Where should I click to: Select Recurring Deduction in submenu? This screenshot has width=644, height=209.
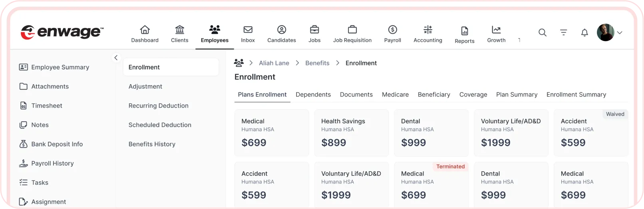158,106
